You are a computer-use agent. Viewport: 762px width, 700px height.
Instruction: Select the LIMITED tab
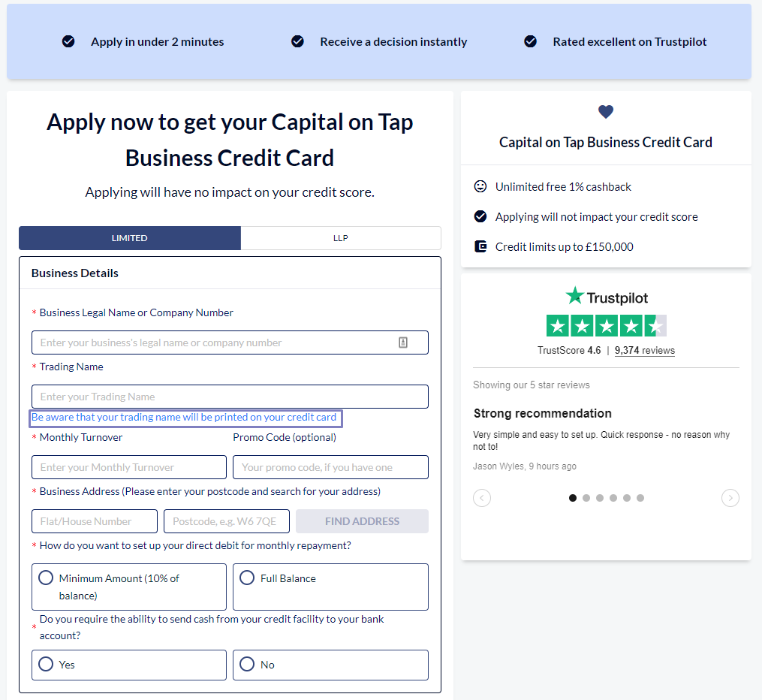click(x=130, y=238)
